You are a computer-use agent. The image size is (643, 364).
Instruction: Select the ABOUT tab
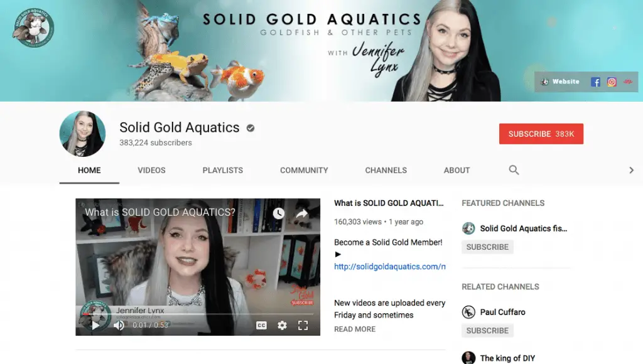457,170
